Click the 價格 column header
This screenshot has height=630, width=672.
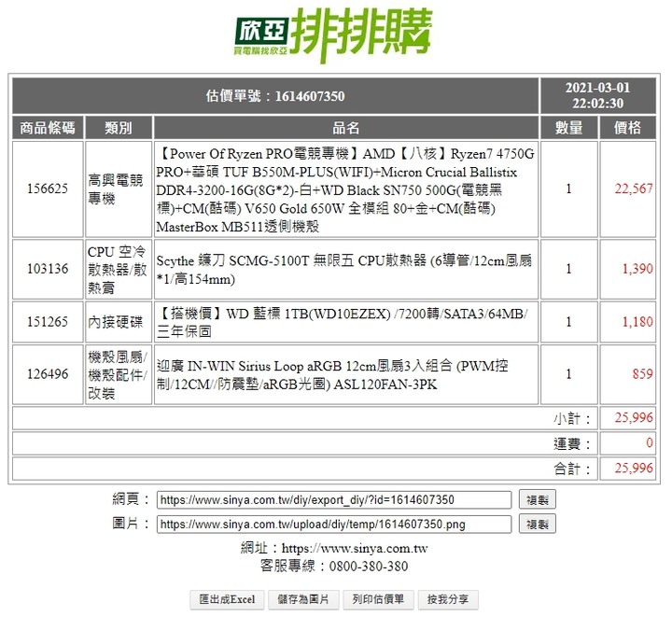point(627,128)
